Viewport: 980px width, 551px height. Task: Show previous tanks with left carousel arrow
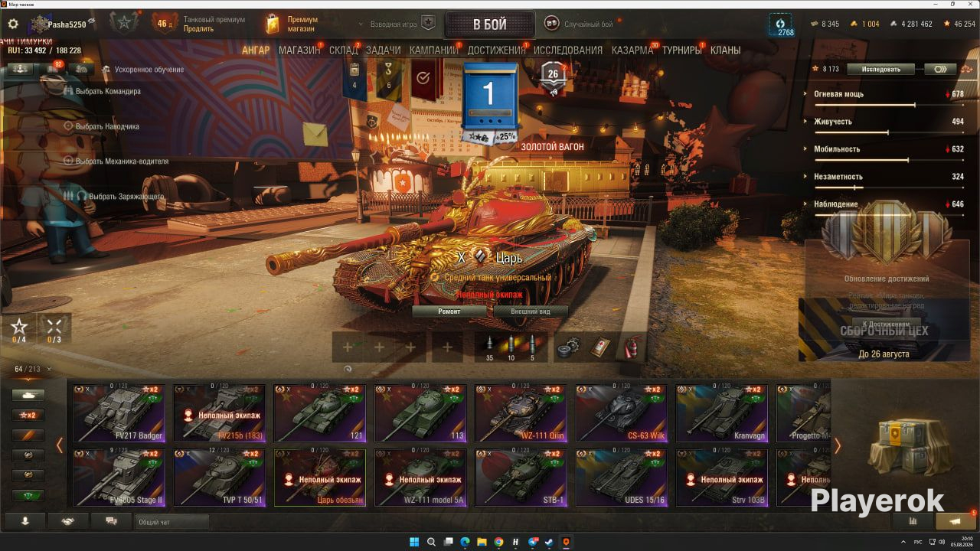[60, 445]
